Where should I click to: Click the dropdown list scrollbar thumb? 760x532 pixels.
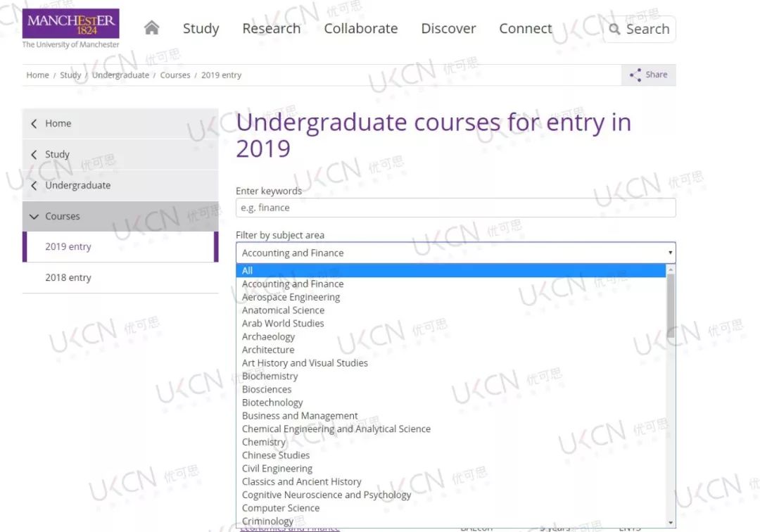[x=671, y=306]
